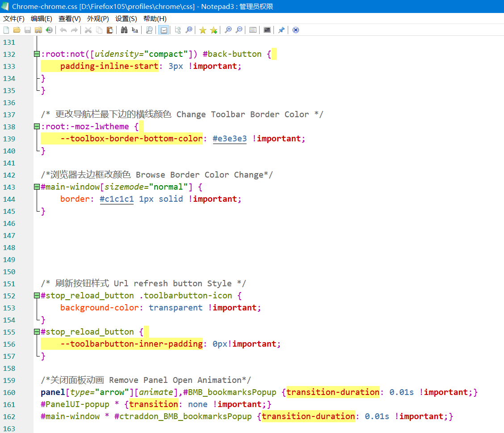
Task: Toggle Word Wrap toolbar button
Action: (164, 30)
